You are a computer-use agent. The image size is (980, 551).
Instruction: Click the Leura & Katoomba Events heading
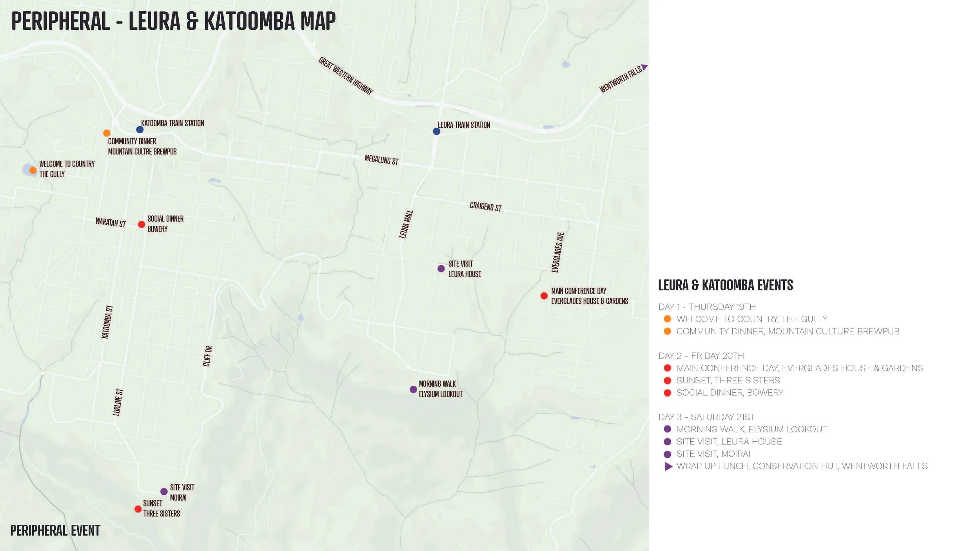(725, 285)
